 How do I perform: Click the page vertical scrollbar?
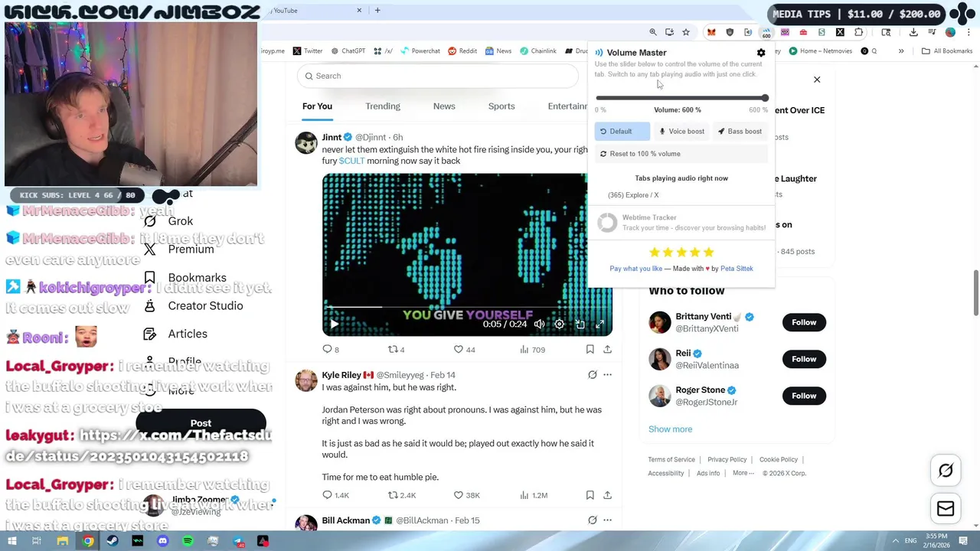pos(976,291)
